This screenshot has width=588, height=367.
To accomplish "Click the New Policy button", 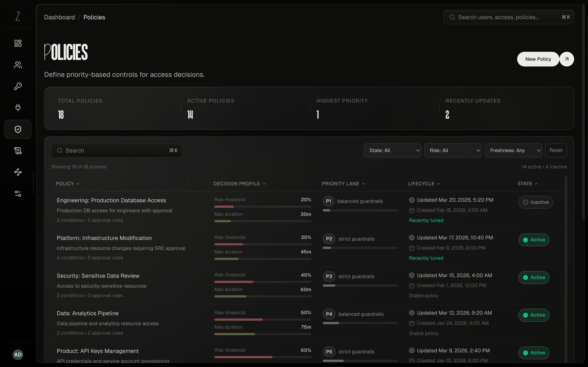I will [538, 59].
